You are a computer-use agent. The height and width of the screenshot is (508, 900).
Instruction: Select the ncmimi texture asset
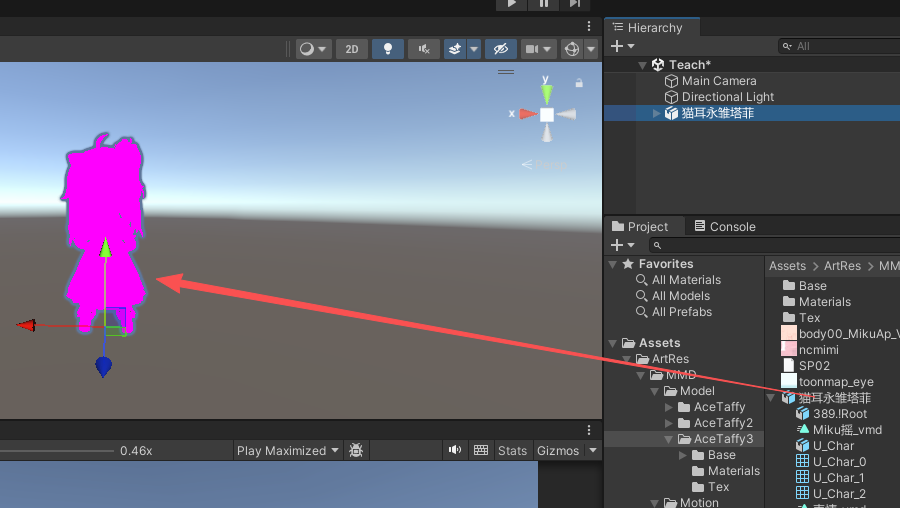[818, 350]
